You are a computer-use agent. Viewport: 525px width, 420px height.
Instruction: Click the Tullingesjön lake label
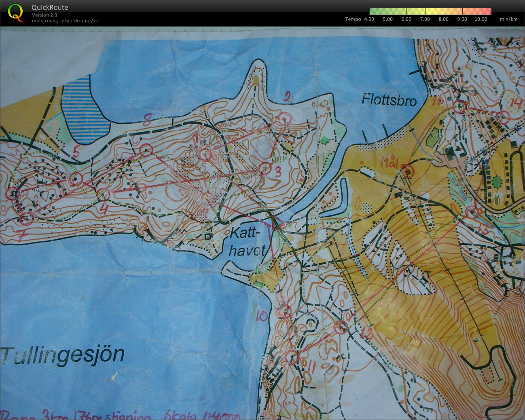tap(63, 356)
